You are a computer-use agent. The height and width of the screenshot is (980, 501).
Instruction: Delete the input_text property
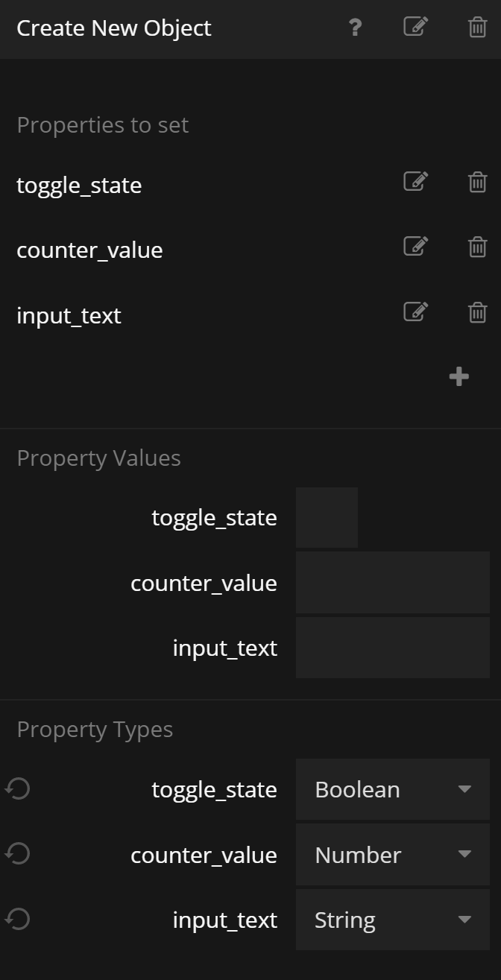477,313
